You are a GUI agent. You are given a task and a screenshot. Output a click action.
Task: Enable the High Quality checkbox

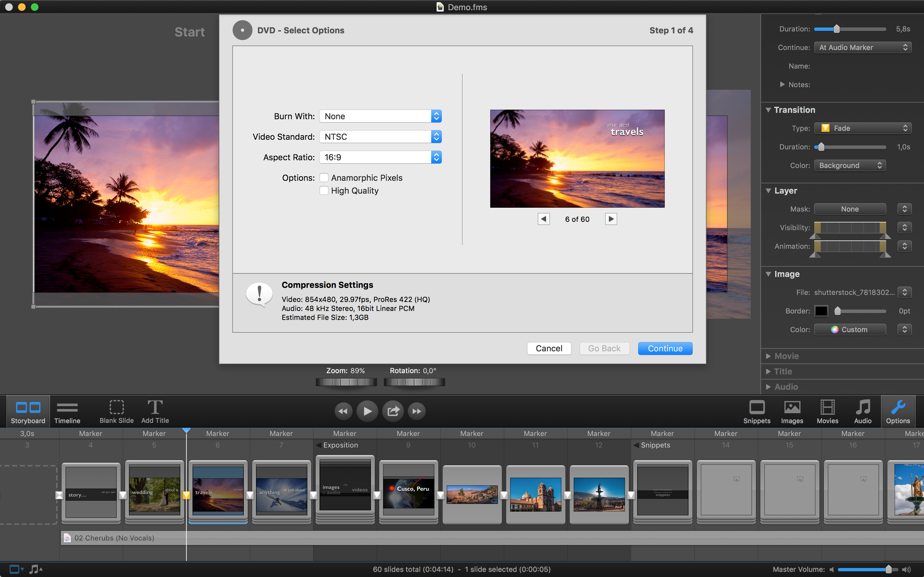324,191
